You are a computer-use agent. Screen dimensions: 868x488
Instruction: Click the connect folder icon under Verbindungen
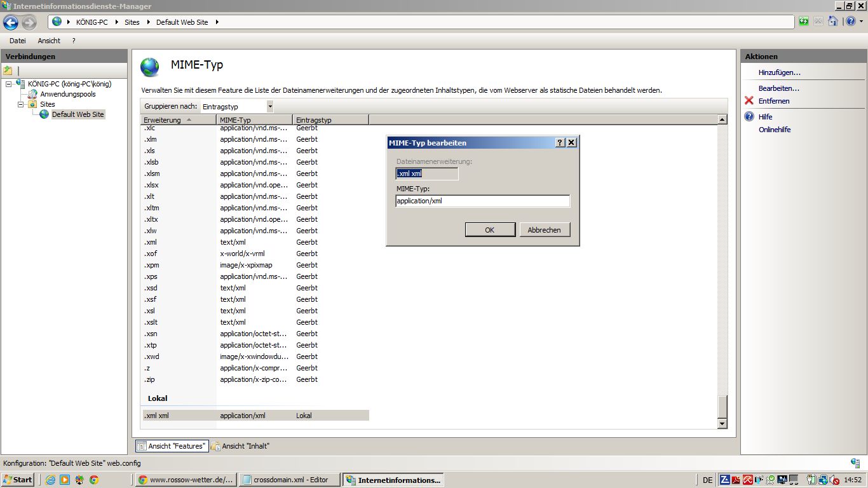[x=8, y=71]
